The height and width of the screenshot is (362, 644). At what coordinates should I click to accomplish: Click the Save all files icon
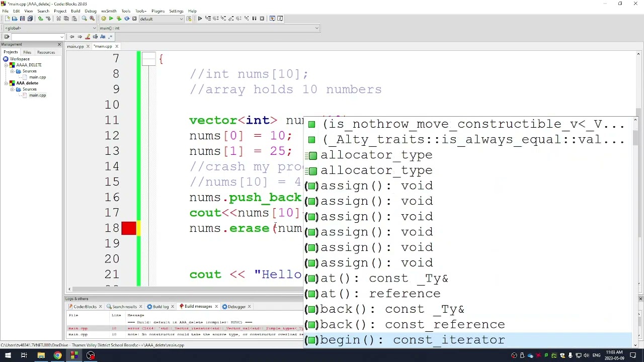click(30, 19)
